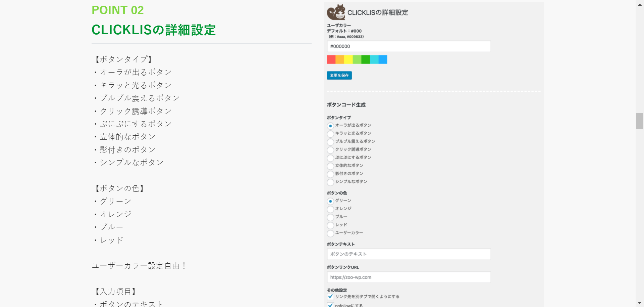Pick the light blue color swatch

(374, 59)
